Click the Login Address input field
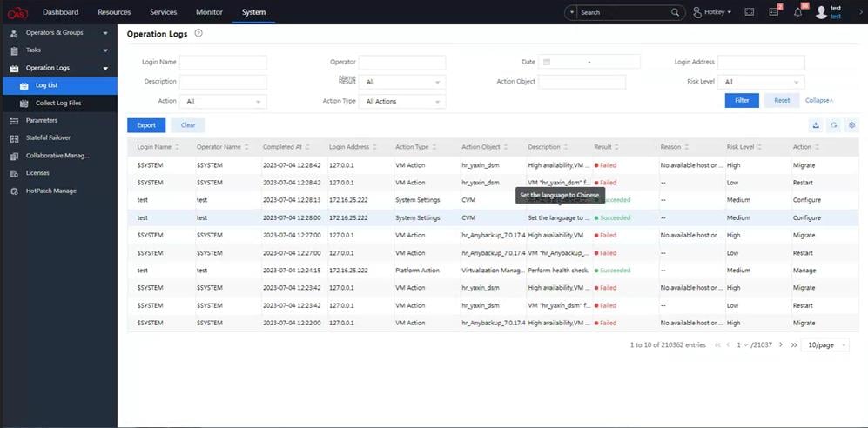The width and height of the screenshot is (868, 428). click(x=761, y=62)
